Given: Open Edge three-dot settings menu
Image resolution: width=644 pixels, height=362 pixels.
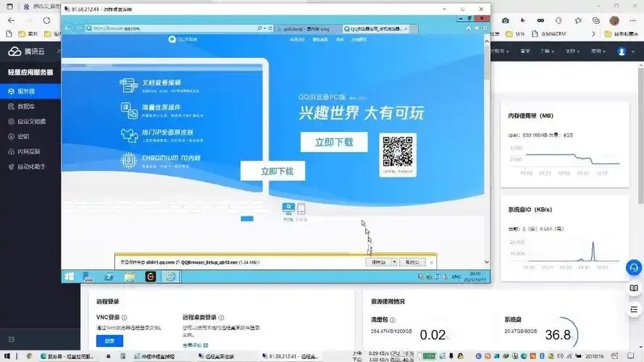Looking at the screenshot, I should (x=632, y=20).
